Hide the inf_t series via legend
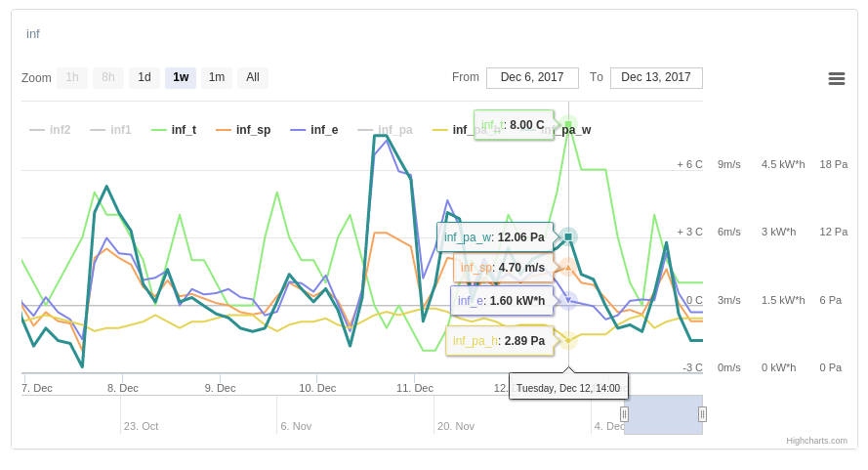Image resolution: width=868 pixels, height=470 pixels. point(174,130)
